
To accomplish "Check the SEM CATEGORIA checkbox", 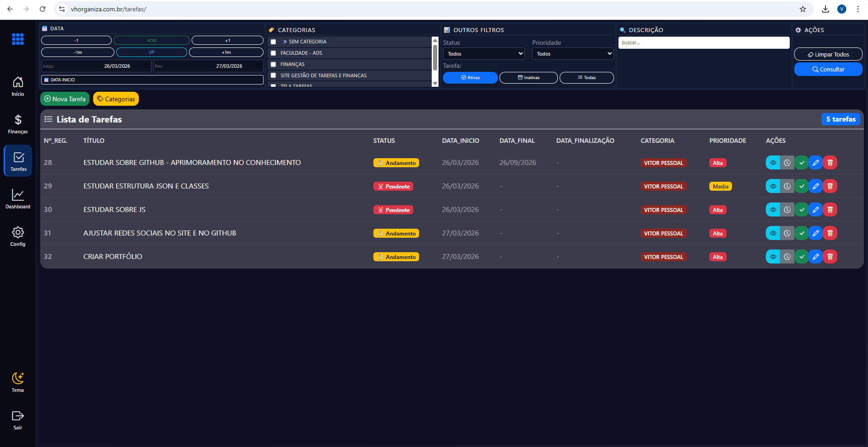I will 274,42.
